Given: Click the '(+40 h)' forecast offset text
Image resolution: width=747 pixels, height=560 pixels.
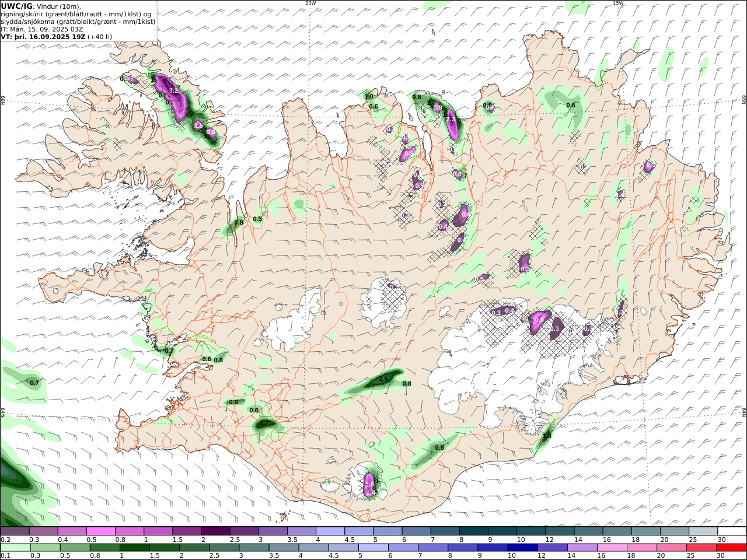Looking at the screenshot, I should pos(100,36).
